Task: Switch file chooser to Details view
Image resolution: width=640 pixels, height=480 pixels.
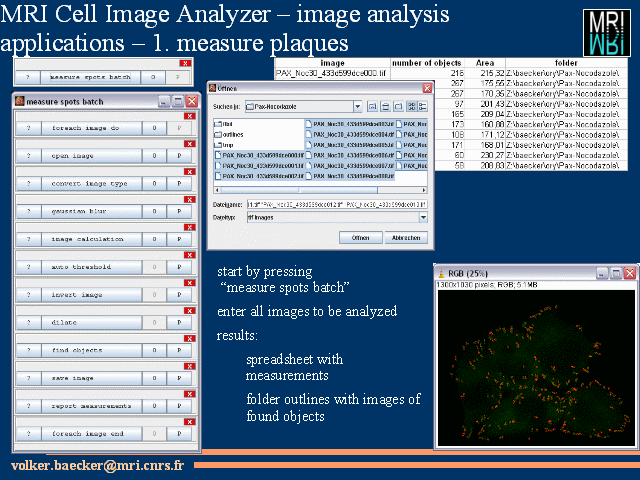Action: tap(422, 107)
